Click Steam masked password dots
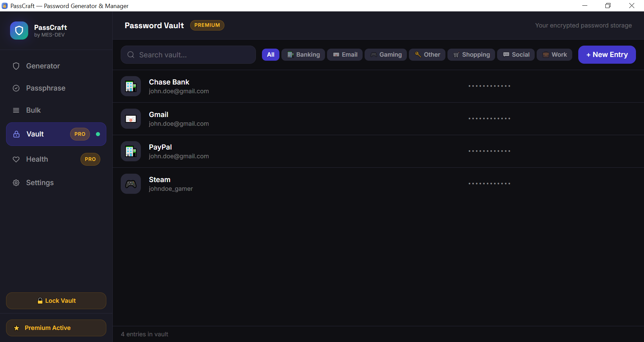 click(489, 184)
